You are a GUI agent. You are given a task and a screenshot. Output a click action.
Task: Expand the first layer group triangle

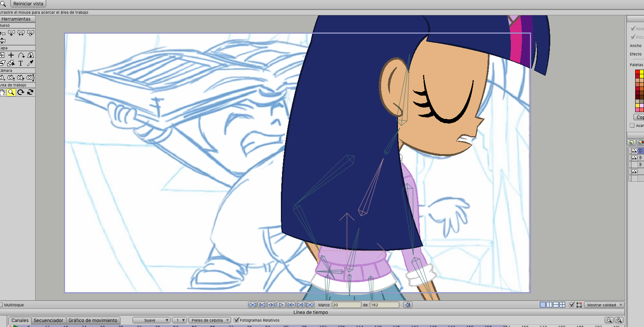click(641, 151)
